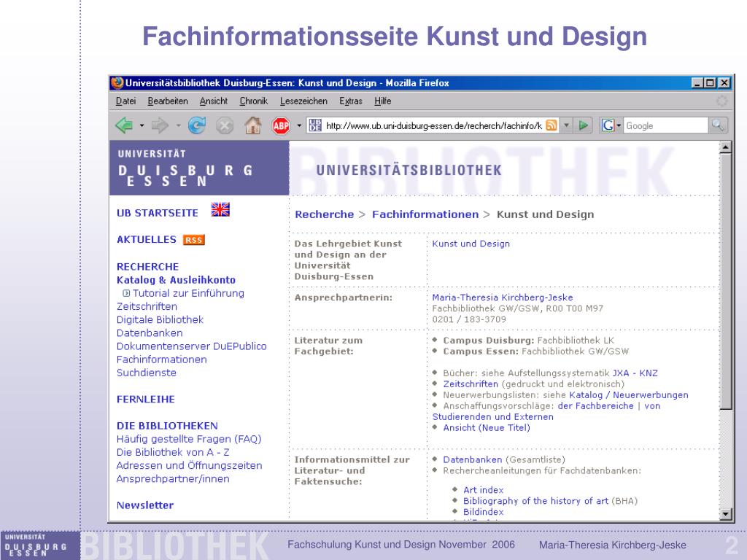Open Die Bibliothek von A - Z
Image resolution: width=747 pixels, height=560 pixels.
(x=173, y=452)
